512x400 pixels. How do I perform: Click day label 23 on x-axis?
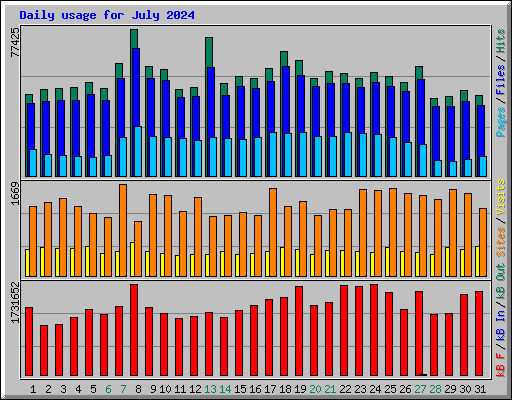pos(360,389)
